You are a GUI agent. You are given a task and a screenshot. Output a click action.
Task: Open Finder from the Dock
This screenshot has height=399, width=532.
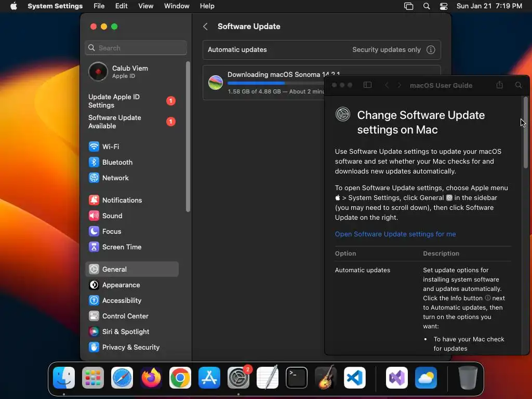[x=64, y=378]
